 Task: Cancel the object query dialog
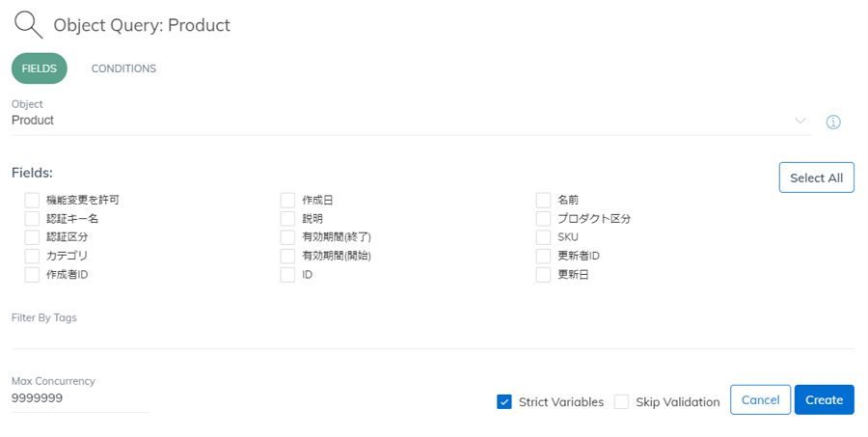[761, 400]
